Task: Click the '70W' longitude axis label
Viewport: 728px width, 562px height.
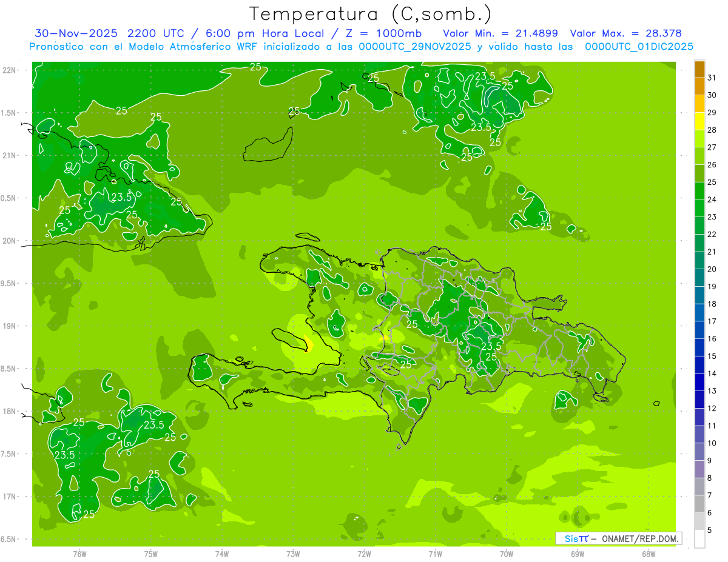Action: pyautogui.click(x=507, y=554)
